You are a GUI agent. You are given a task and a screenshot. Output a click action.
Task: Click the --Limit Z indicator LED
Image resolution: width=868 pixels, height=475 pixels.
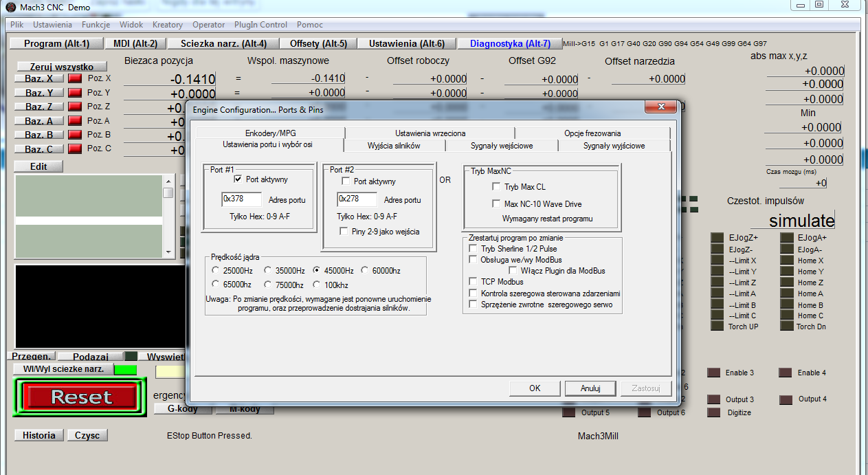pos(717,283)
